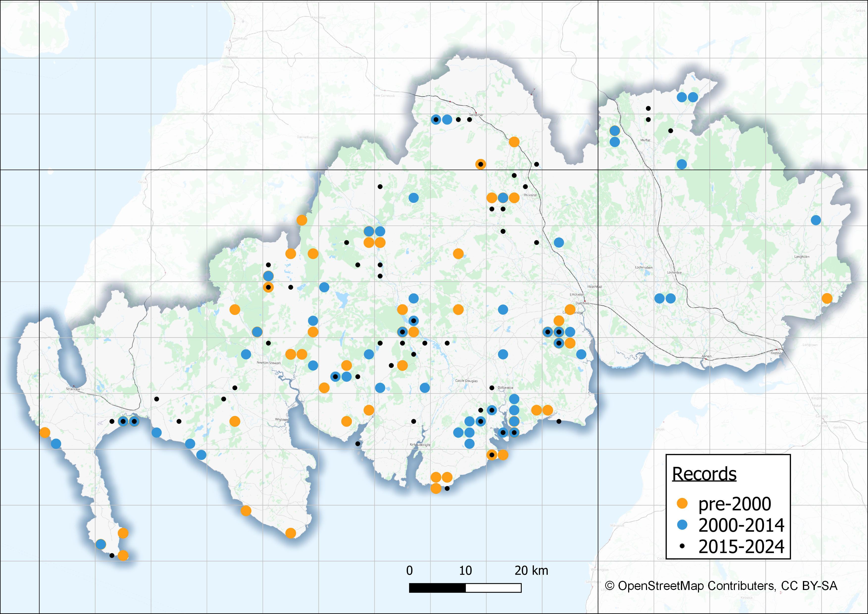Click the 20 km scale label
The width and height of the screenshot is (868, 614).
coord(531,570)
